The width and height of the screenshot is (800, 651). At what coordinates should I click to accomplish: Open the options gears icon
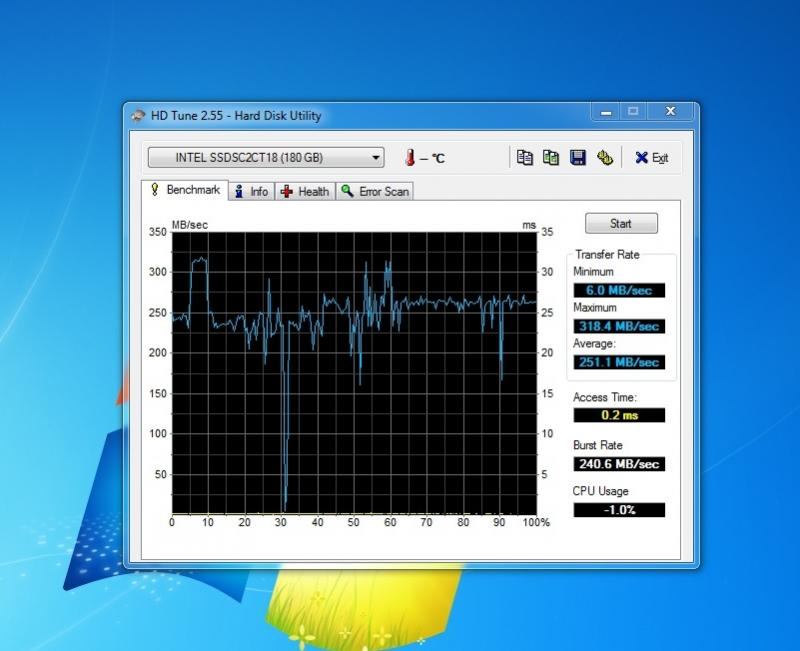tap(605, 158)
